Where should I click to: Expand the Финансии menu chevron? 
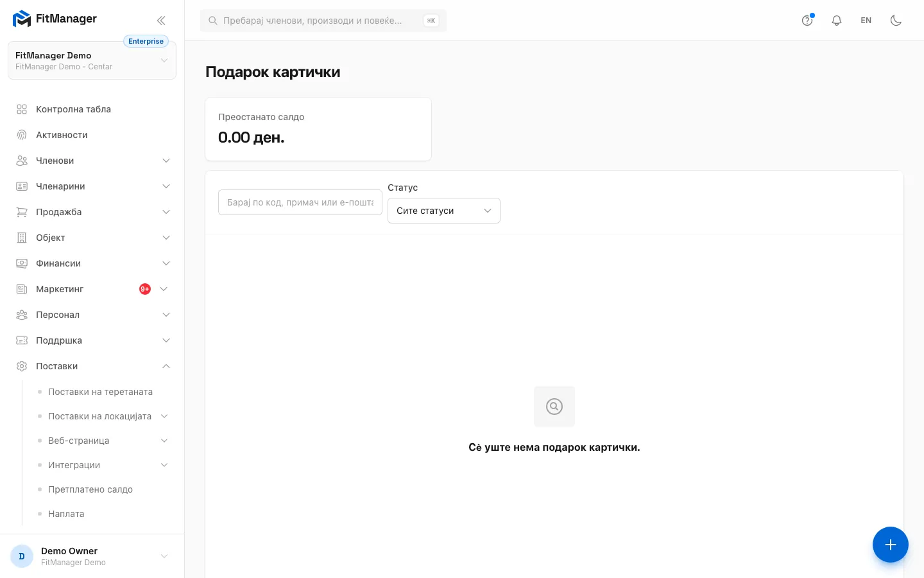166,263
